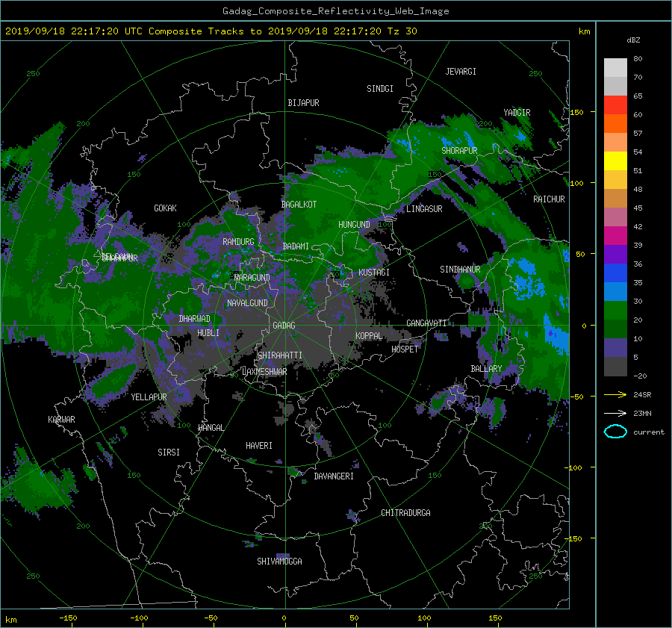This screenshot has height=628, width=672.
Task: Click the YELLAPUR city label
Action: point(149,397)
